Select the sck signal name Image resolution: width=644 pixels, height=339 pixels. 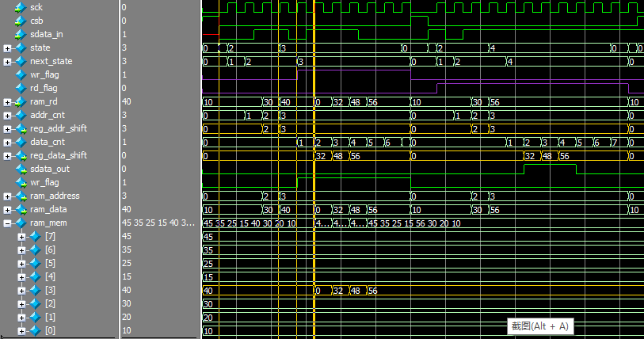click(x=36, y=7)
